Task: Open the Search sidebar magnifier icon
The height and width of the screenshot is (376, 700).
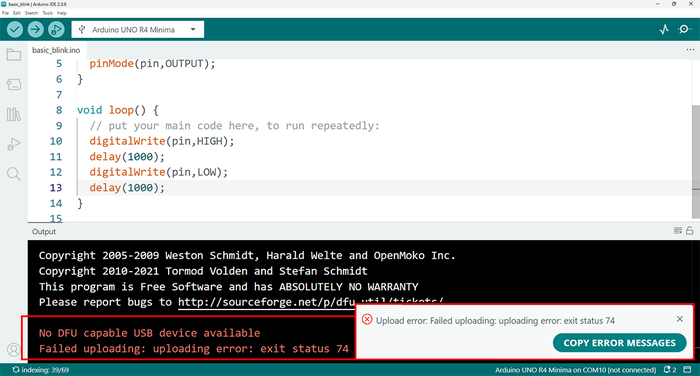Action: 14,174
